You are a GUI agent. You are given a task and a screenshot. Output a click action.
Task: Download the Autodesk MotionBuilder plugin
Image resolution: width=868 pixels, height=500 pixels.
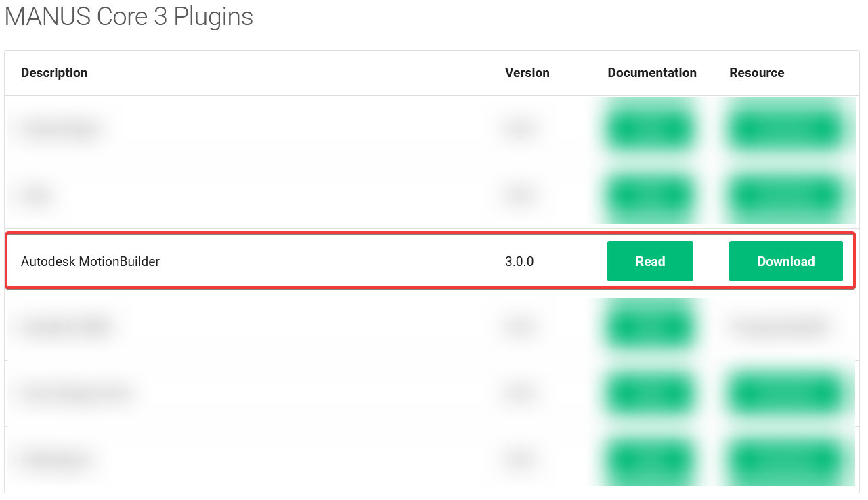click(785, 261)
